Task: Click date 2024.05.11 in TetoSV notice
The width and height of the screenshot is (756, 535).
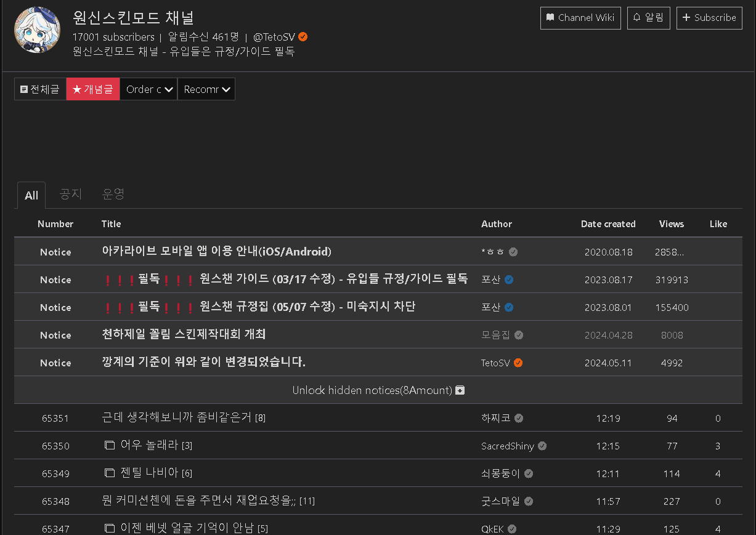Action: [608, 363]
